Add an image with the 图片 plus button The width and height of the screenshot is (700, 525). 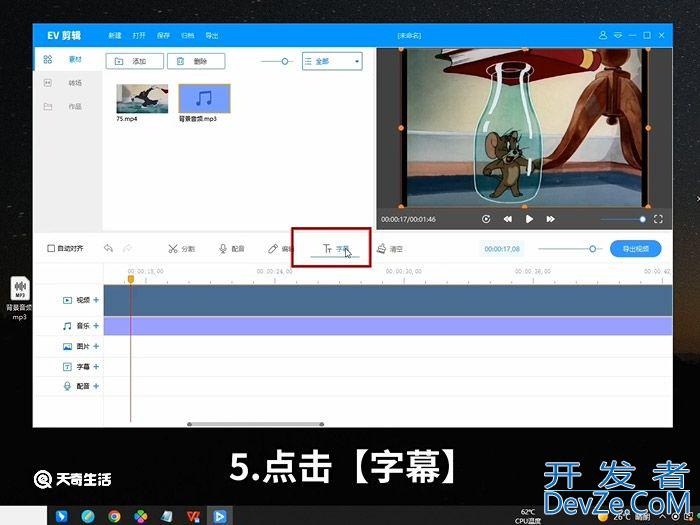click(x=96, y=346)
